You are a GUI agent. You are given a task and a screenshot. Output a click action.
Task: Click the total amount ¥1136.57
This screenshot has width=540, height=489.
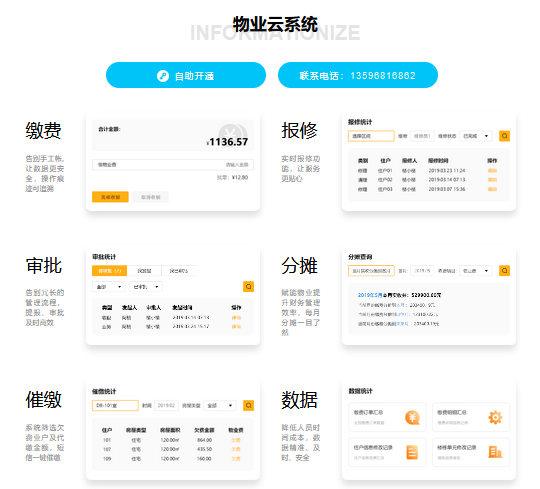point(227,142)
